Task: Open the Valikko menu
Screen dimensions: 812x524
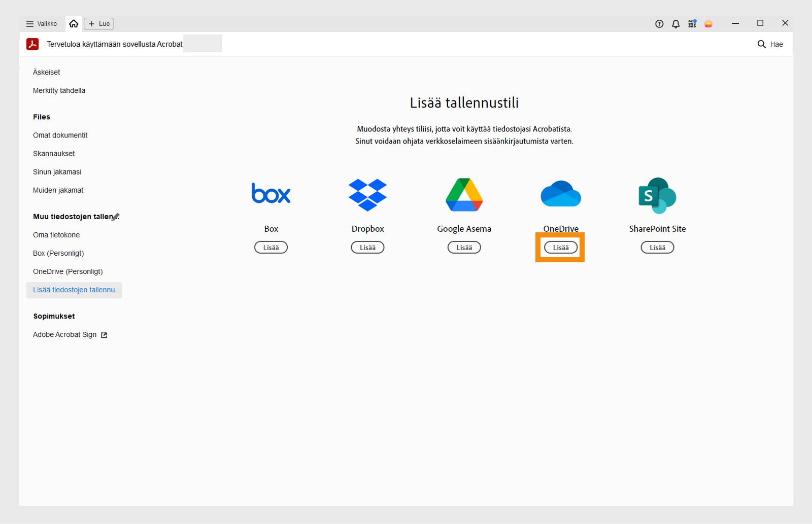Action: [x=42, y=23]
